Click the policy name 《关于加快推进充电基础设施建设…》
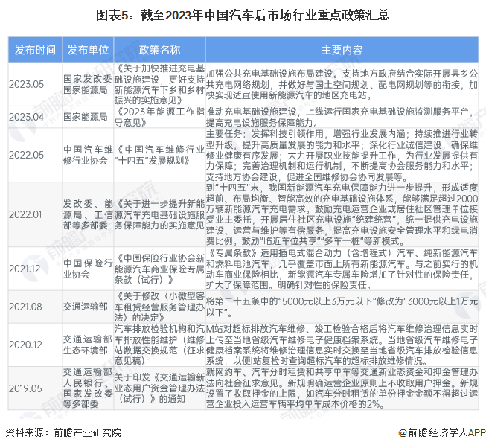Screen dimensions: 486x448 [159, 84]
